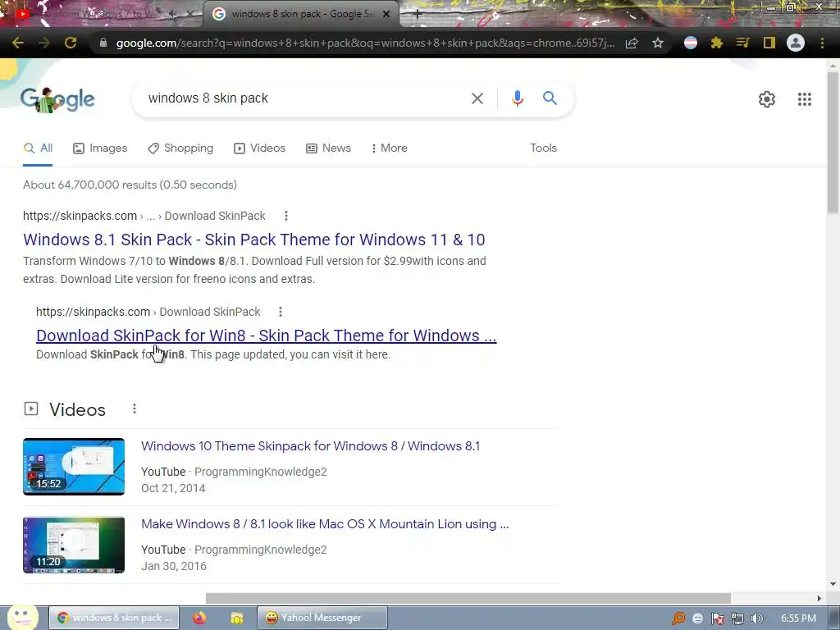The width and height of the screenshot is (840, 630).
Task: Open the media control playlist icon
Action: (x=742, y=43)
